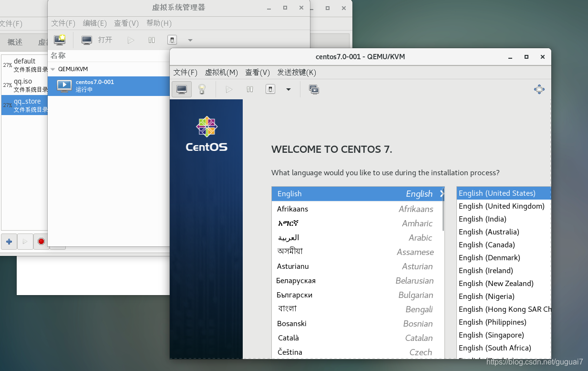Select qq.iso storage pool
Image resolution: width=588 pixels, height=371 pixels.
[25, 85]
